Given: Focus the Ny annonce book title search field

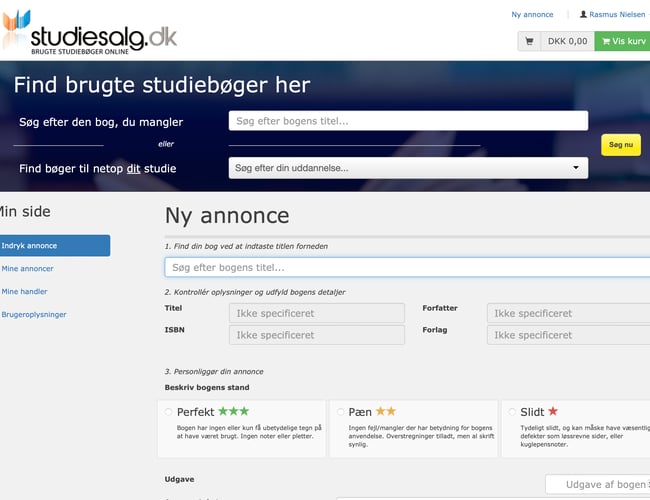Looking at the screenshot, I should point(407,267).
